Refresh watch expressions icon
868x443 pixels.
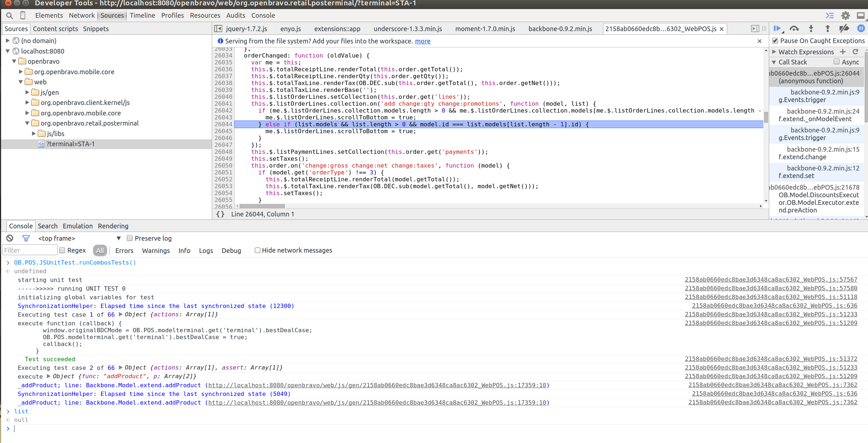click(x=855, y=52)
